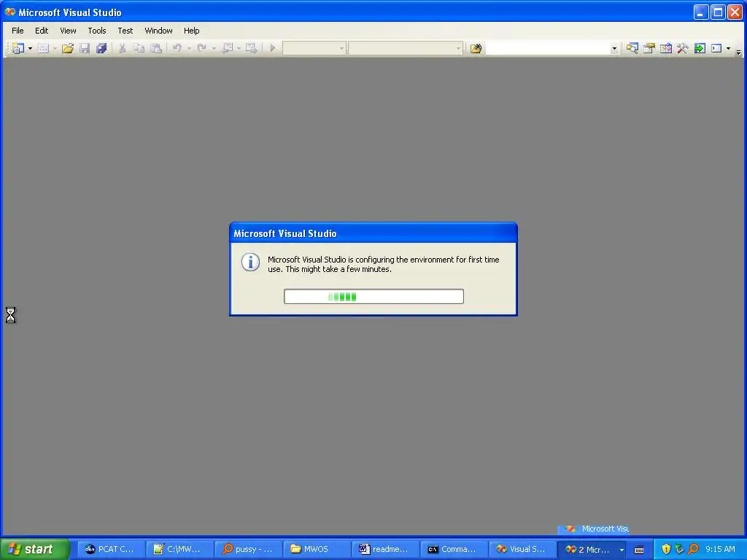
Task: Open the File menu
Action: point(18,31)
